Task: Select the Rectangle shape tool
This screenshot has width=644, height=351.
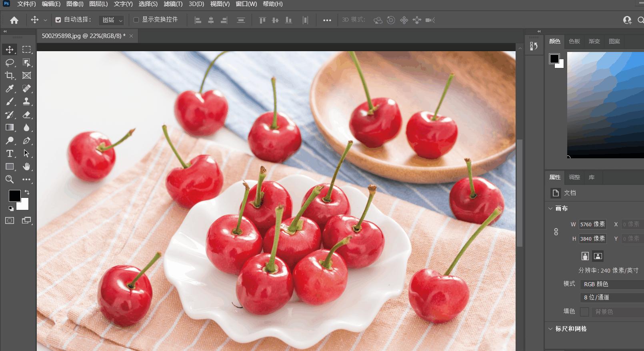Action: click(x=10, y=167)
